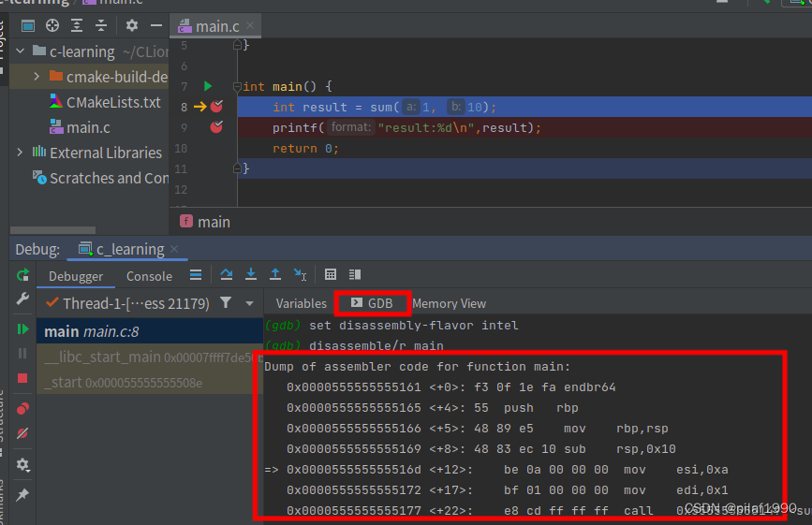Stop the debug session with red square

point(22,378)
